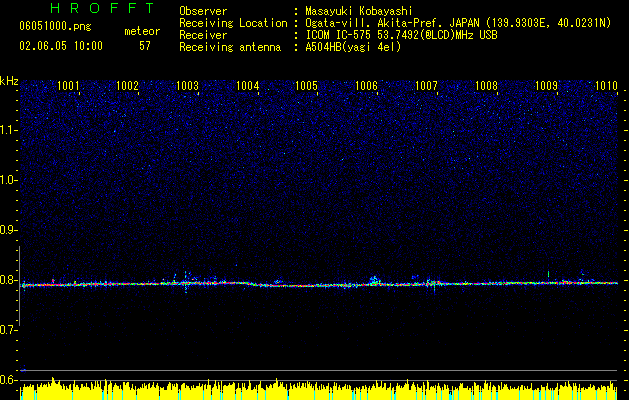Click the 'Observer' label
Screen dimensions: 629x400
point(203,11)
